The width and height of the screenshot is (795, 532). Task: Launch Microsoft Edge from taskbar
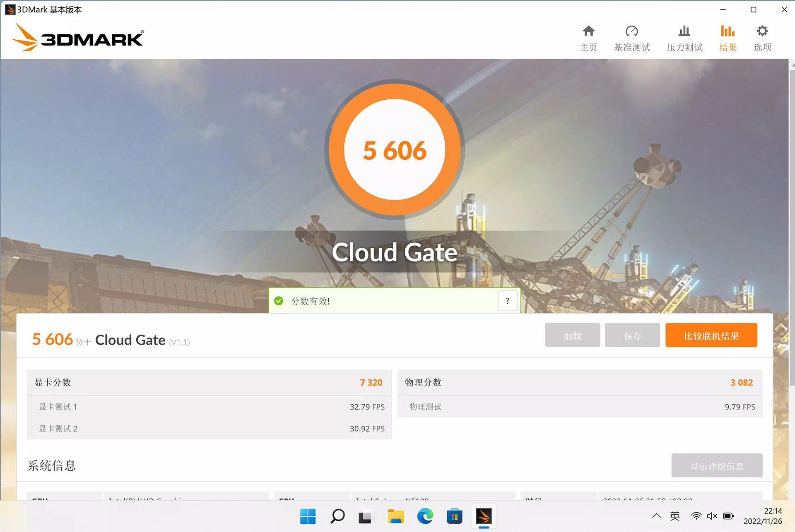tap(425, 516)
